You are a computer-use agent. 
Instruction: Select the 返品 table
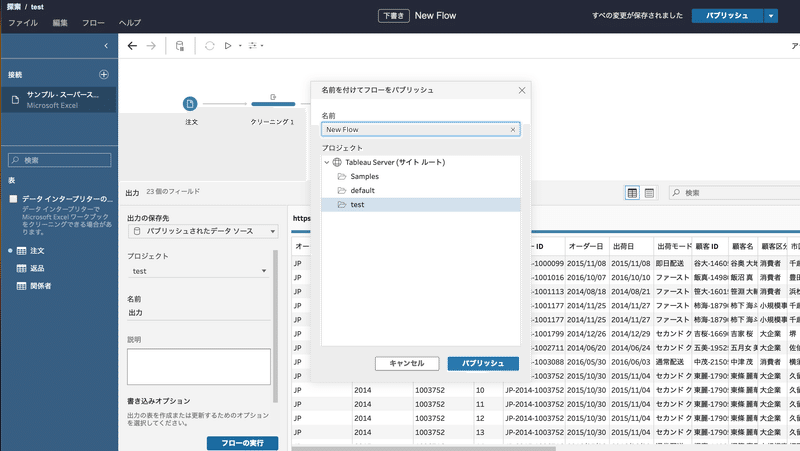coord(37,268)
